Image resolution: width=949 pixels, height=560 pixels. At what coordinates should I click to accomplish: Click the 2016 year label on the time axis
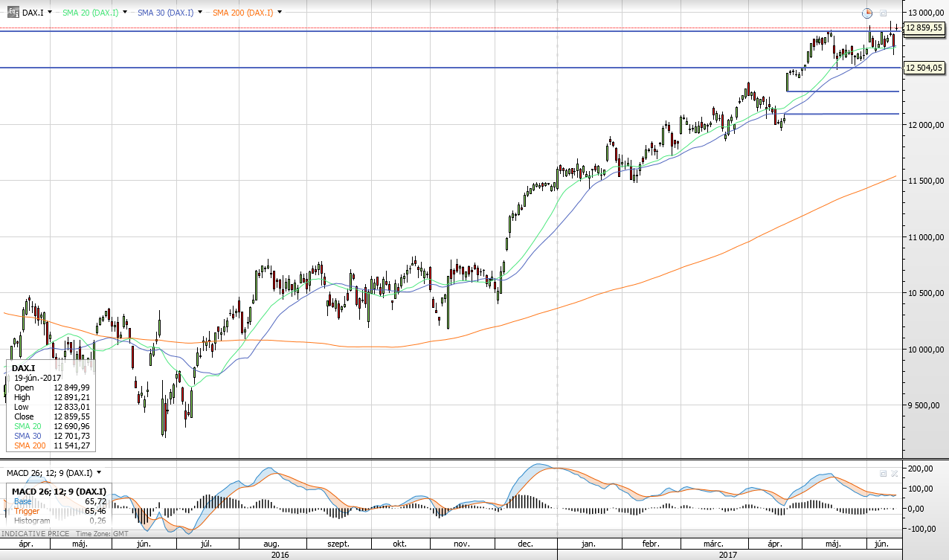coord(280,554)
